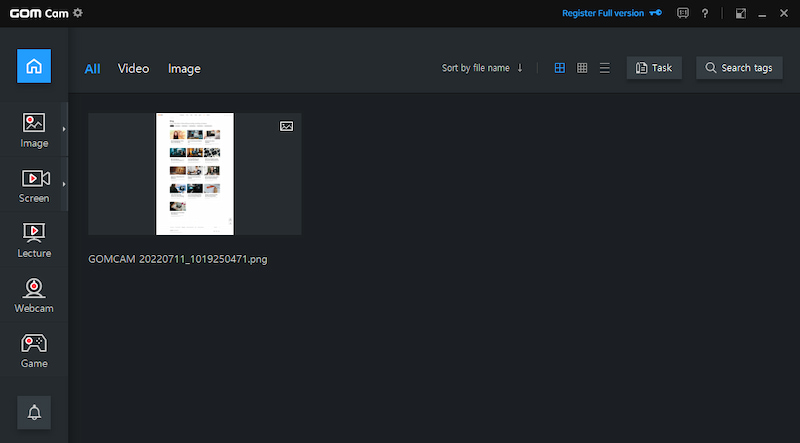Screen dimensions: 800x443
Task: Go to the Home screen icon
Action: tap(34, 66)
